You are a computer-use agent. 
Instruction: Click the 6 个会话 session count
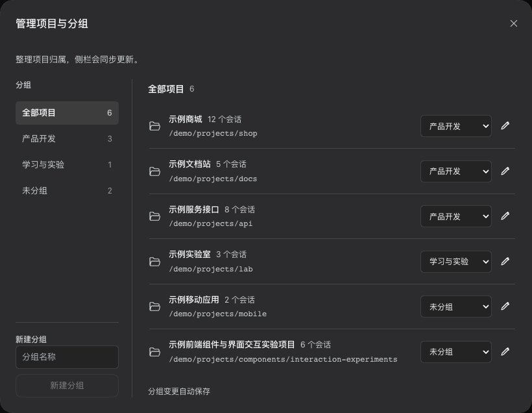coord(315,345)
